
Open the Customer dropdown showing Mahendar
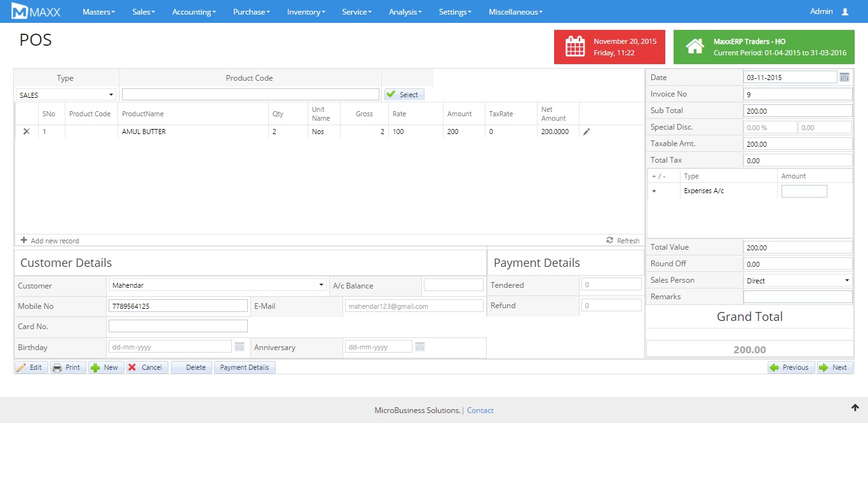point(217,285)
